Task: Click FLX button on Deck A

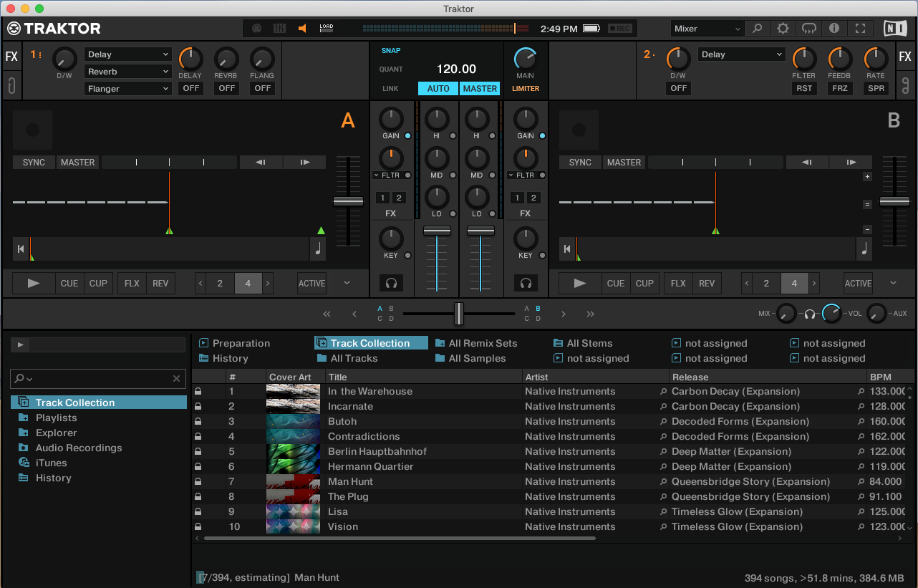Action: tap(132, 283)
